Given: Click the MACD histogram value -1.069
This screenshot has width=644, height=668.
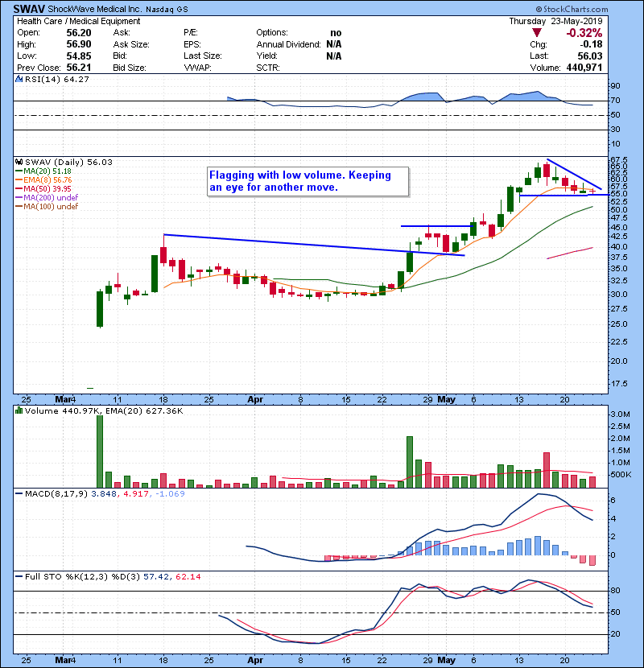Looking at the screenshot, I should click(x=170, y=494).
